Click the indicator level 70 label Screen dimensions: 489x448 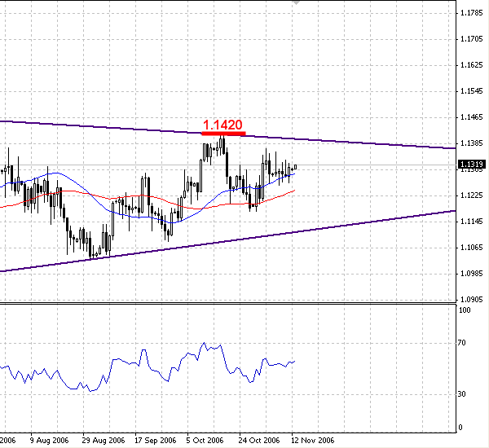pyautogui.click(x=462, y=343)
